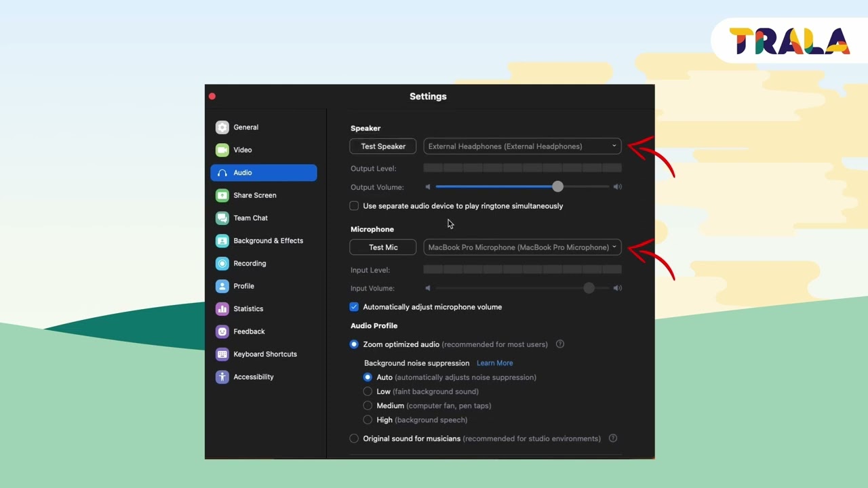
Task: Select Zoom optimized audio radio button
Action: point(354,344)
